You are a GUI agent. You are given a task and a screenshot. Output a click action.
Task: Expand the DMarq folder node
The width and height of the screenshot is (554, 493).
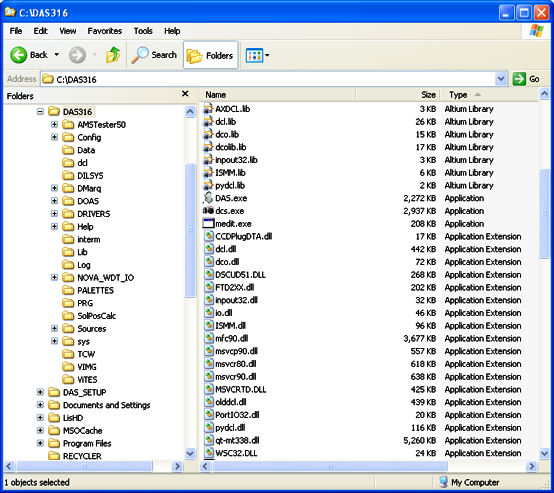[x=54, y=188]
